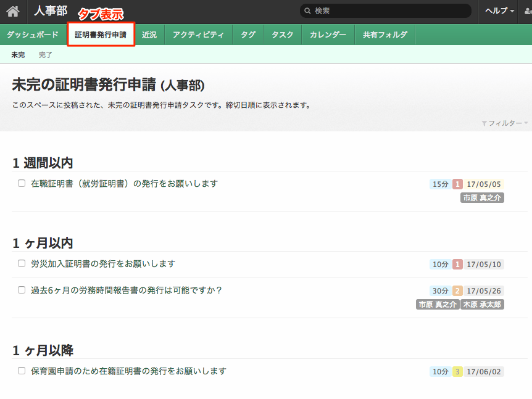Click the 17/05/10 due date
Viewport: 532px width, 399px height.
(484, 264)
